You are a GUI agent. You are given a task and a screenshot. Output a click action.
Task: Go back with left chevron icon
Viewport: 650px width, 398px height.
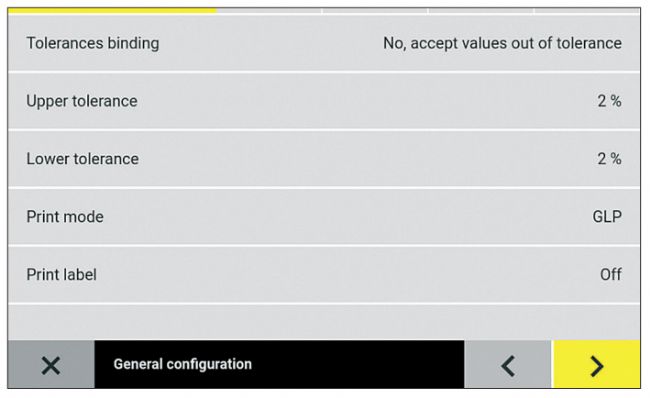pyautogui.click(x=508, y=365)
